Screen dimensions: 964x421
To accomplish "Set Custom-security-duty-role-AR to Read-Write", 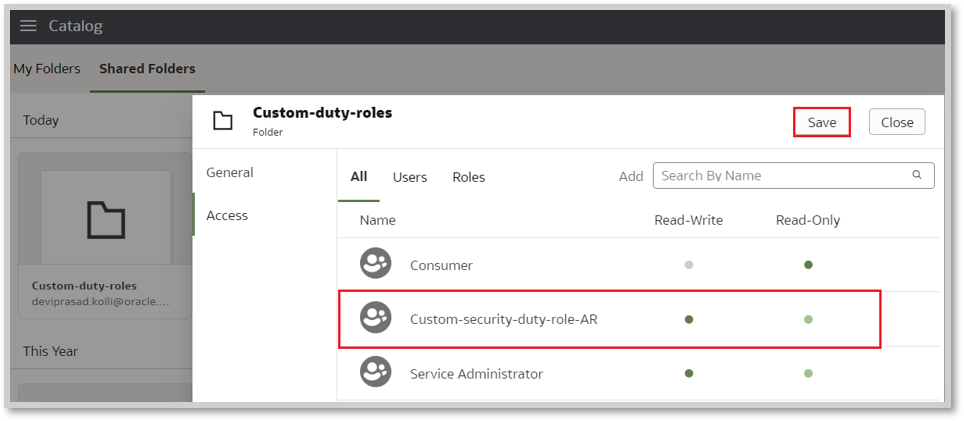I will coord(689,319).
